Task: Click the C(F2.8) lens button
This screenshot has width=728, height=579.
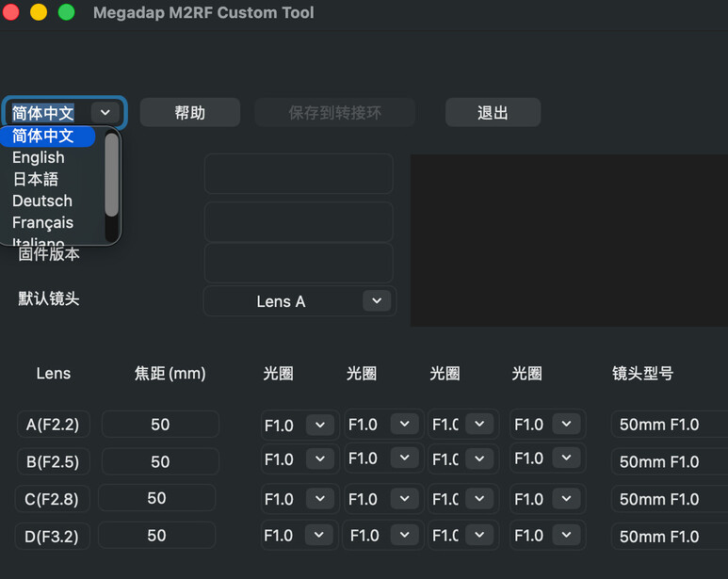Action: coord(52,499)
